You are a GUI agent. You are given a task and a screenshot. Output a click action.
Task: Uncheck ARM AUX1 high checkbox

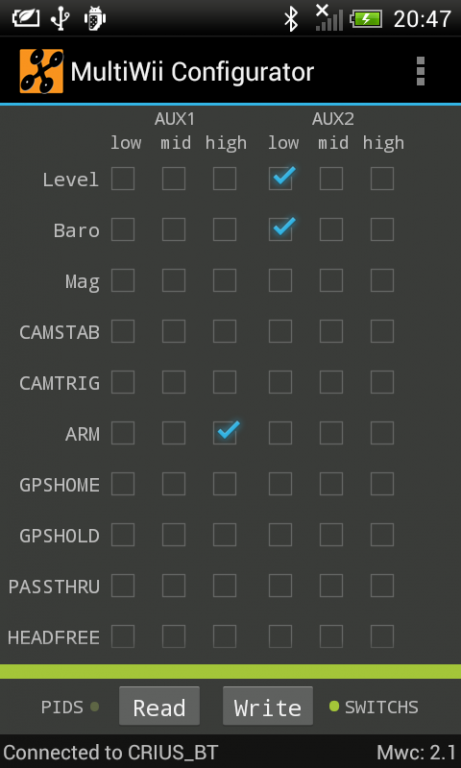[x=225, y=433]
